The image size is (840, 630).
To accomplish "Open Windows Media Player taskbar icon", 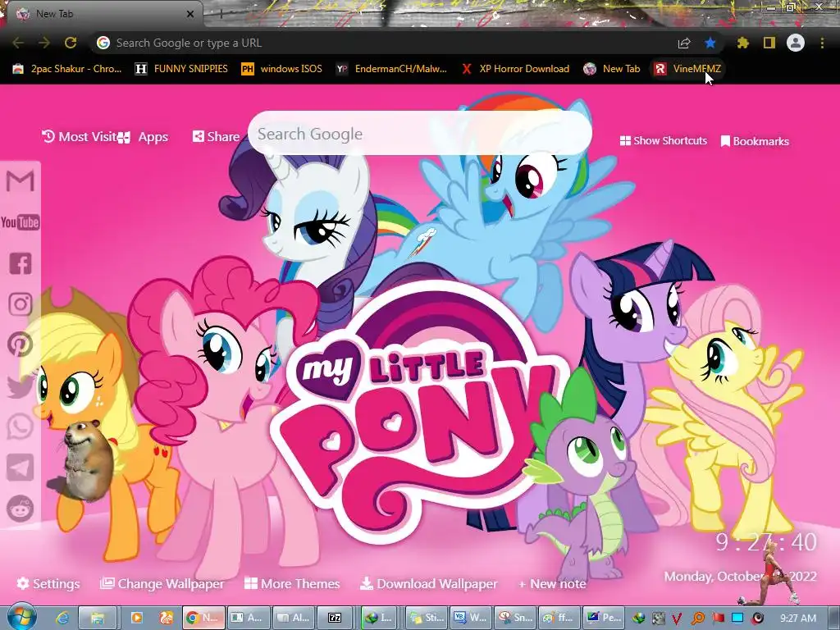I will tap(137, 619).
